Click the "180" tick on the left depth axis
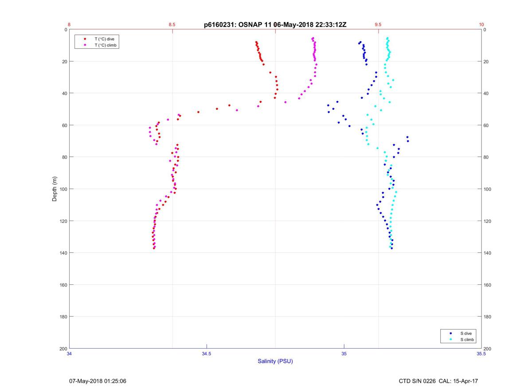 (63, 317)
